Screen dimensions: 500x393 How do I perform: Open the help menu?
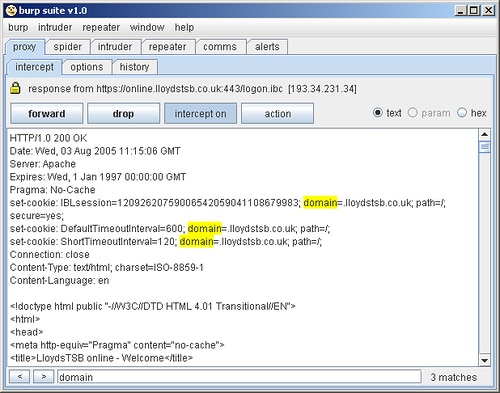pos(184,27)
